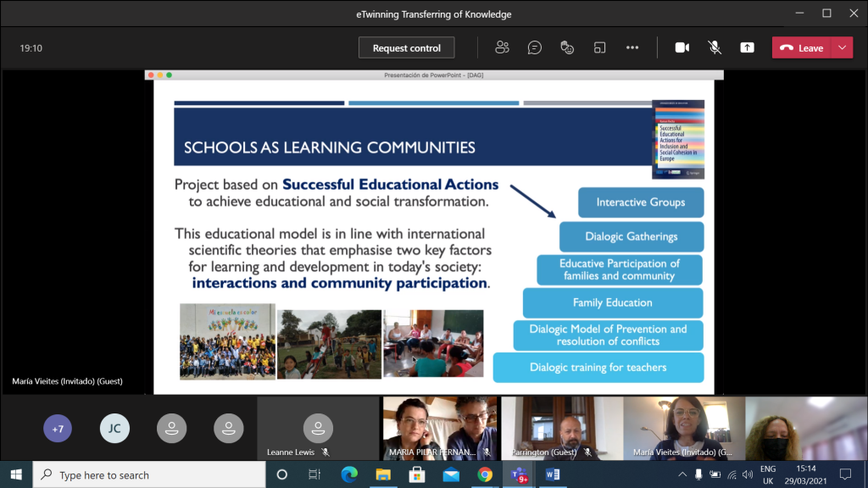Viewport: 868px width, 488px height.
Task: Open the reactions and raise hand menu
Action: pyautogui.click(x=567, y=47)
